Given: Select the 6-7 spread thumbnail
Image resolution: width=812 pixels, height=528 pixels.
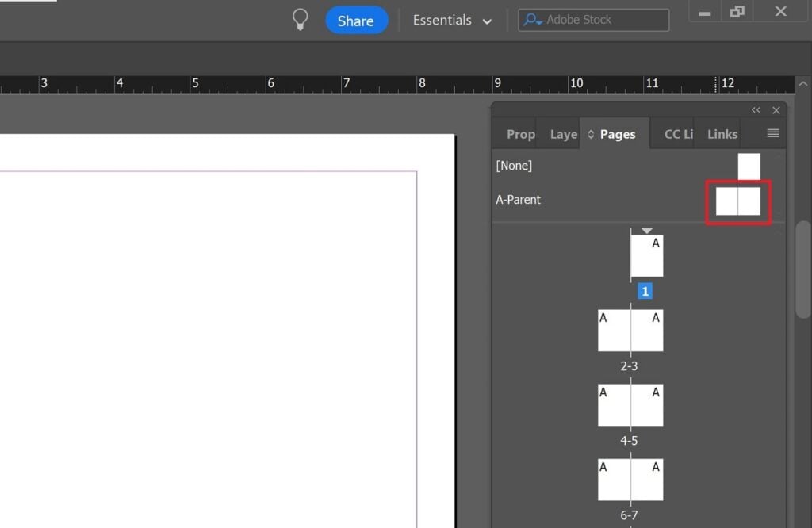Looking at the screenshot, I should (x=630, y=480).
